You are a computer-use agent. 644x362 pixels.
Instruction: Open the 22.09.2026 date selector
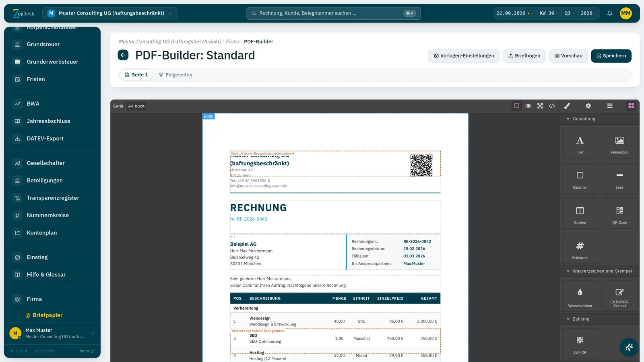[515, 13]
